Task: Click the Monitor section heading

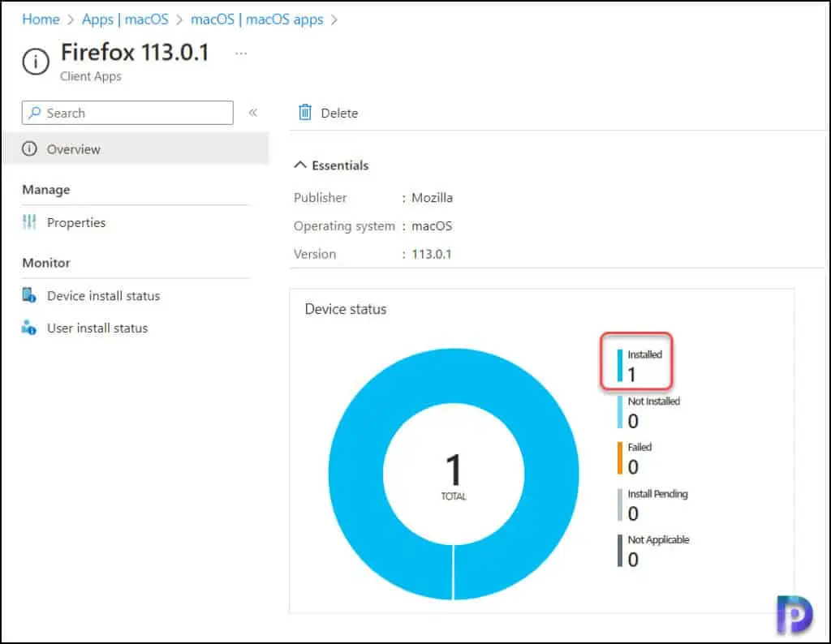Action: coord(46,263)
